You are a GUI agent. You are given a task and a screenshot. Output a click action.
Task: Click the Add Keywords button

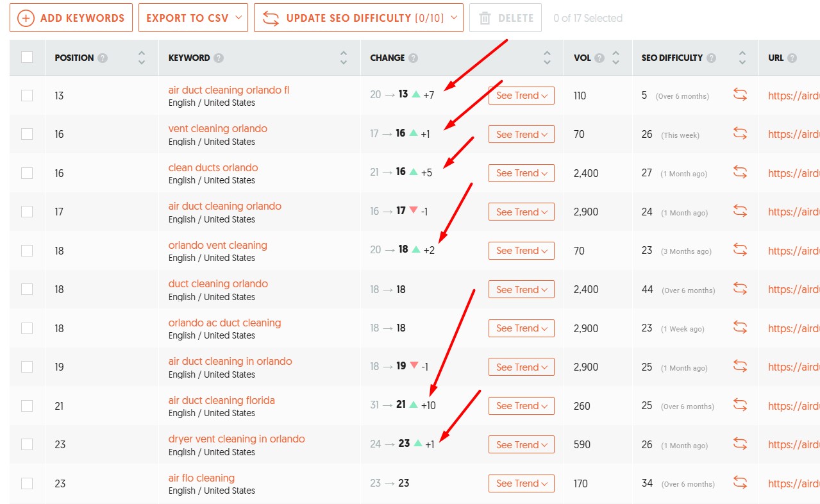click(x=71, y=18)
